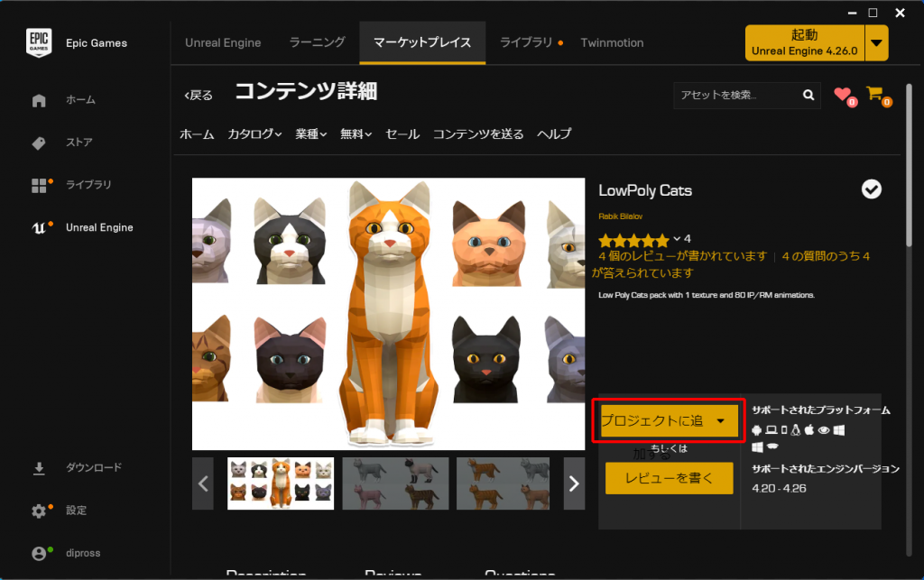Go back with the 戻る link
The height and width of the screenshot is (580, 924).
point(198,96)
